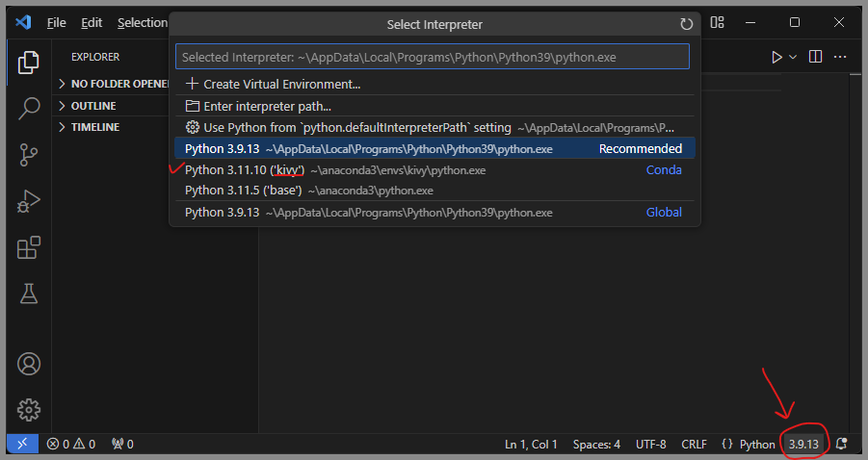Expand the Timeline section
Screen dimensions: 868x460
coord(112,127)
